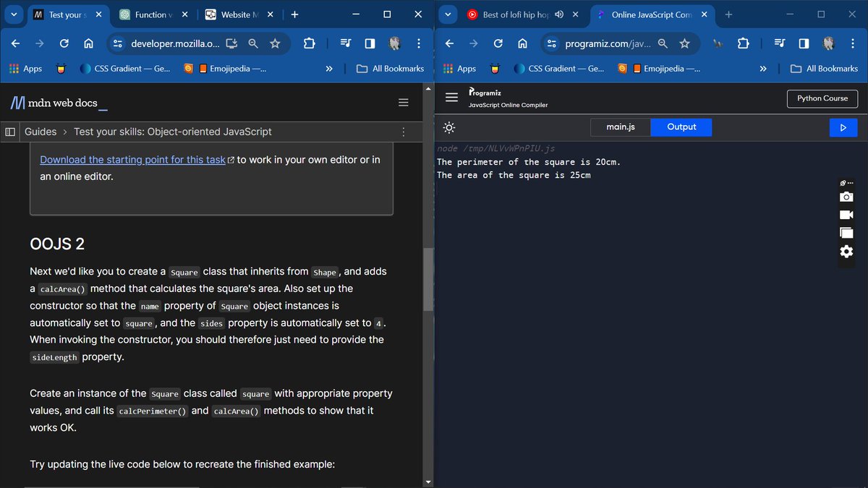Image resolution: width=868 pixels, height=488 pixels.
Task: Close the 'Website M' tab in left window
Action: (x=271, y=14)
